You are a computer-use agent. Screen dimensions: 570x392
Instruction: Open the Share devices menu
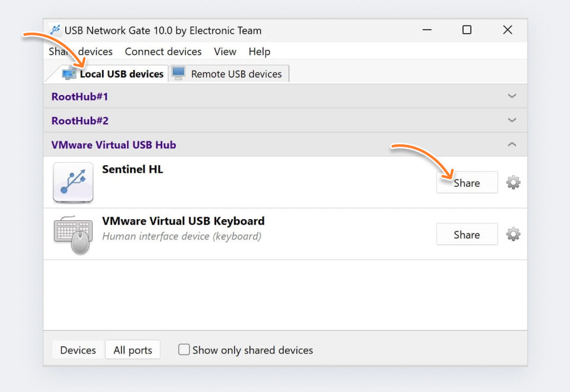coord(80,52)
